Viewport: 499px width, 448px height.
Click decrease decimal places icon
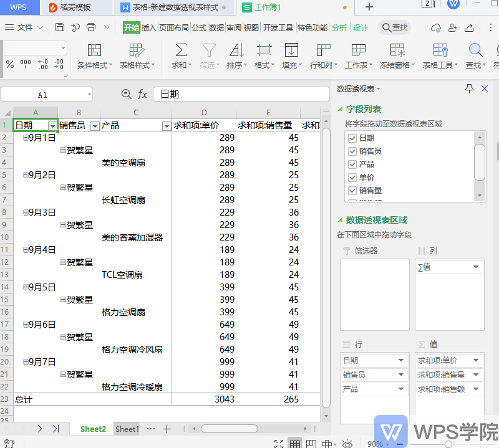59,64
